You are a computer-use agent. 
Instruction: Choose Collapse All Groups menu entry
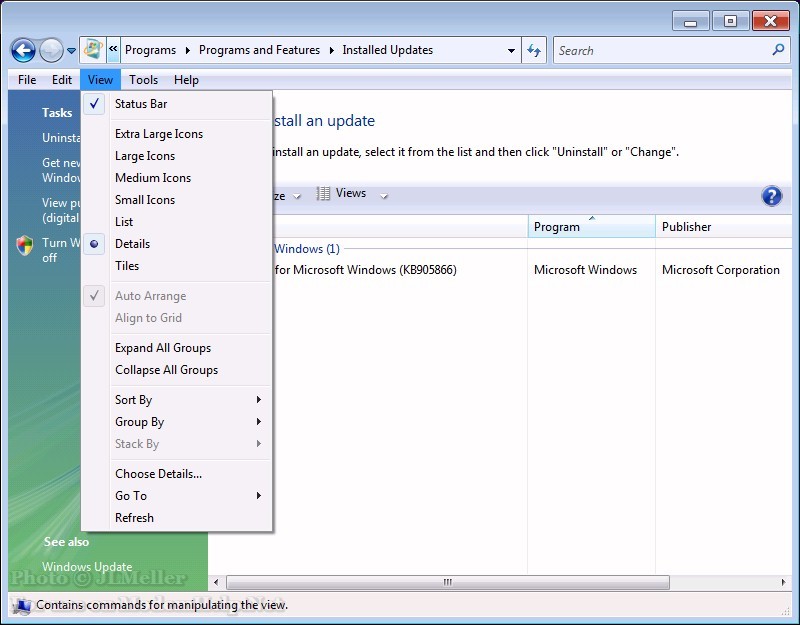166,370
